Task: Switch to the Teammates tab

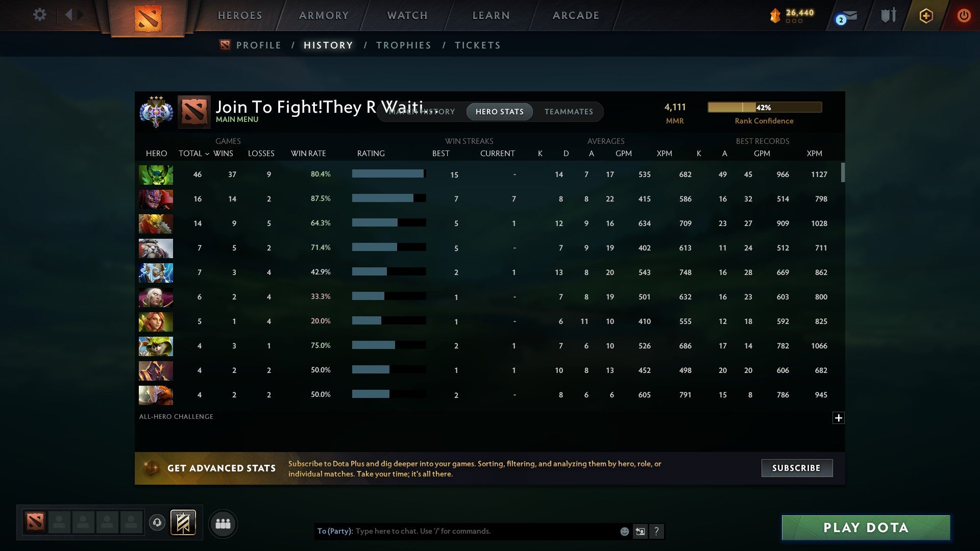Action: click(x=569, y=112)
